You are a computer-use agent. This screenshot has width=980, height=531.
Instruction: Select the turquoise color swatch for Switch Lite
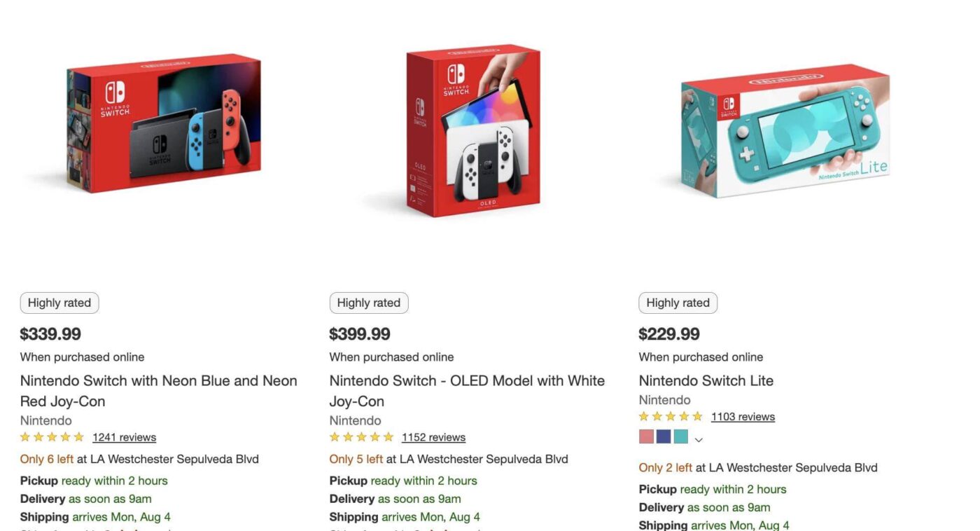[681, 437]
